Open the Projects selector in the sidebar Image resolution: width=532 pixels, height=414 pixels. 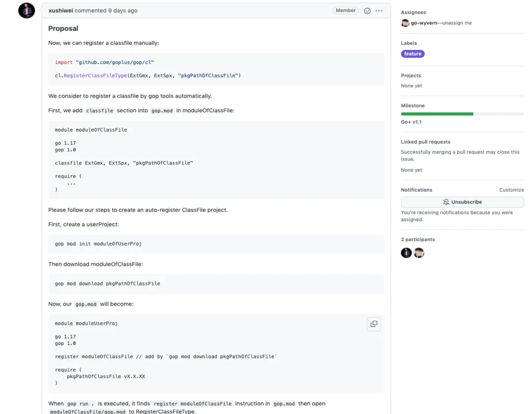[411, 75]
